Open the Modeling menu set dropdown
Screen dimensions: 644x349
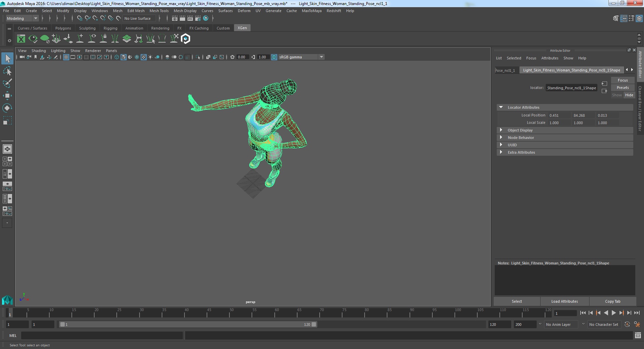click(22, 18)
